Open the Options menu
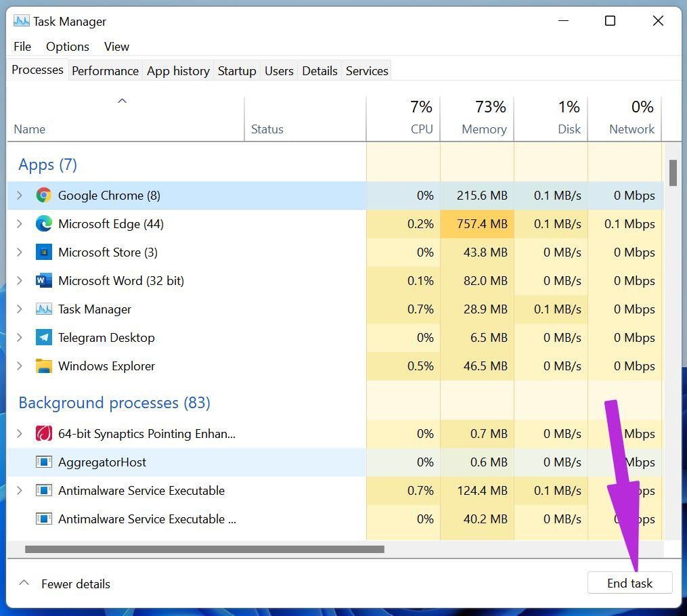This screenshot has height=616, width=687. [x=68, y=47]
